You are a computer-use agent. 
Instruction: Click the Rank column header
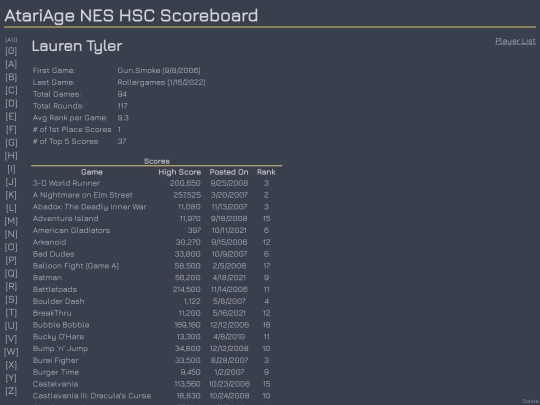pyautogui.click(x=266, y=172)
